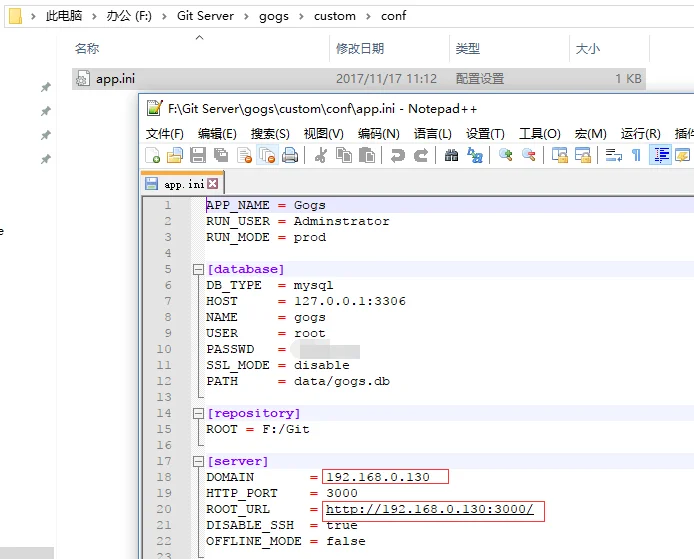The width and height of the screenshot is (694, 559).
Task: Click the Copy toolbar icon
Action: click(x=343, y=155)
